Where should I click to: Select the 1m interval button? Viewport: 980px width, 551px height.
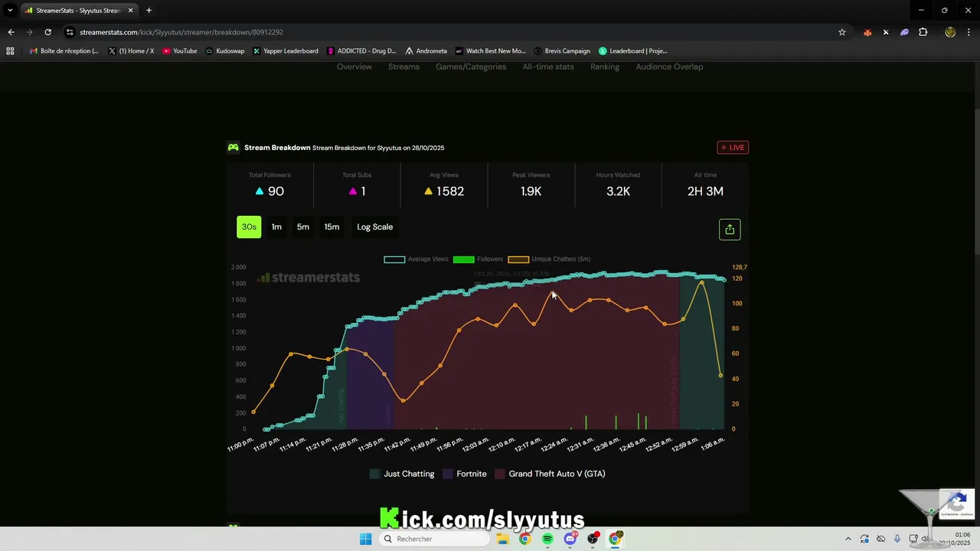click(x=276, y=227)
